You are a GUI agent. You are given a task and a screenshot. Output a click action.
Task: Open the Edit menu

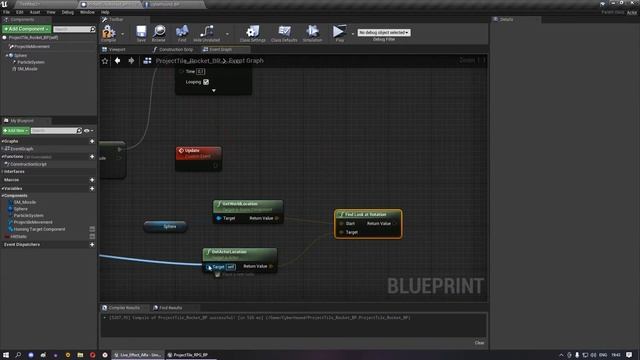coord(20,12)
